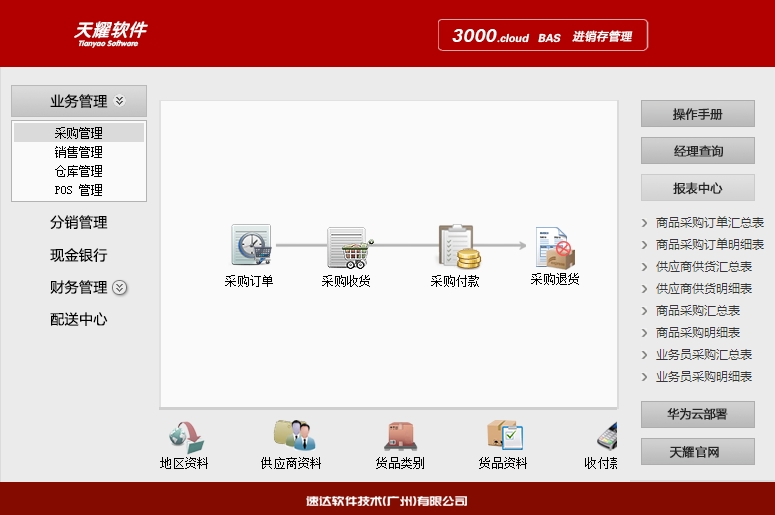Screen dimensions: 775x515
Task: Click the 天耀软件 logo
Action: point(110,34)
